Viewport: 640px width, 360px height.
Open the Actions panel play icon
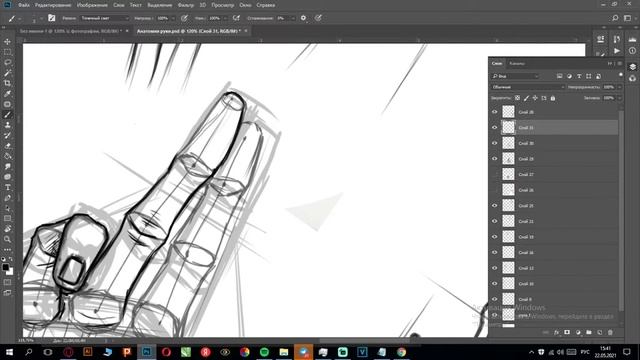[617, 51]
